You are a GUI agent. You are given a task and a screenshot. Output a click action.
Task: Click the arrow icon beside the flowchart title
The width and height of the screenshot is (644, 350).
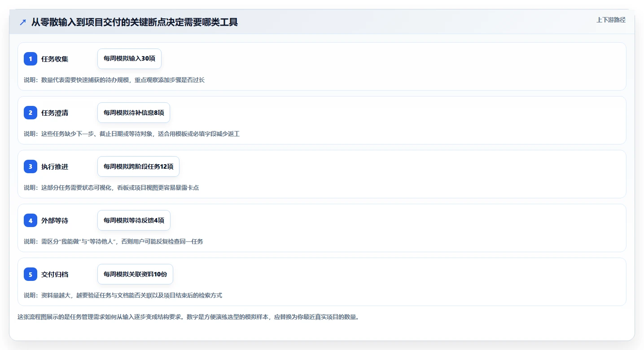click(23, 22)
